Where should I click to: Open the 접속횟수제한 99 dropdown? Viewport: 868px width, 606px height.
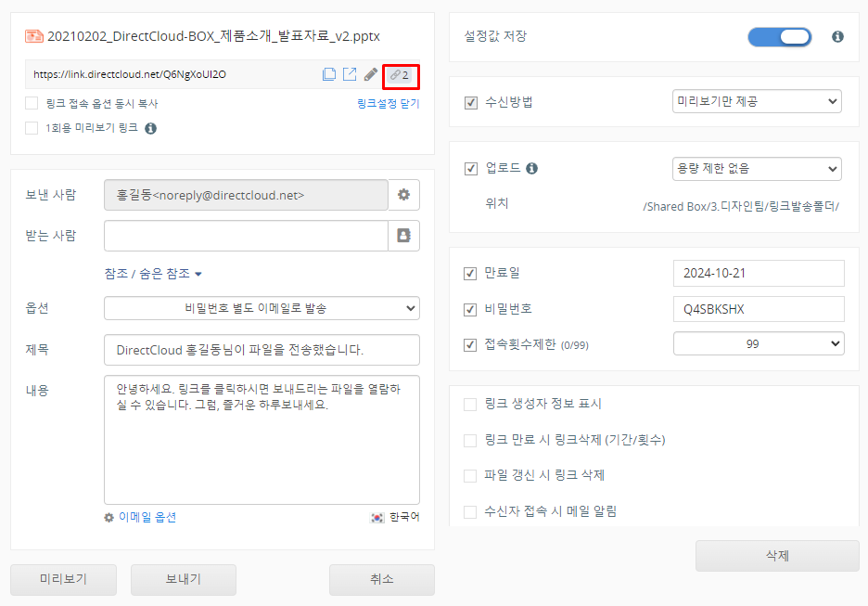pyautogui.click(x=758, y=343)
